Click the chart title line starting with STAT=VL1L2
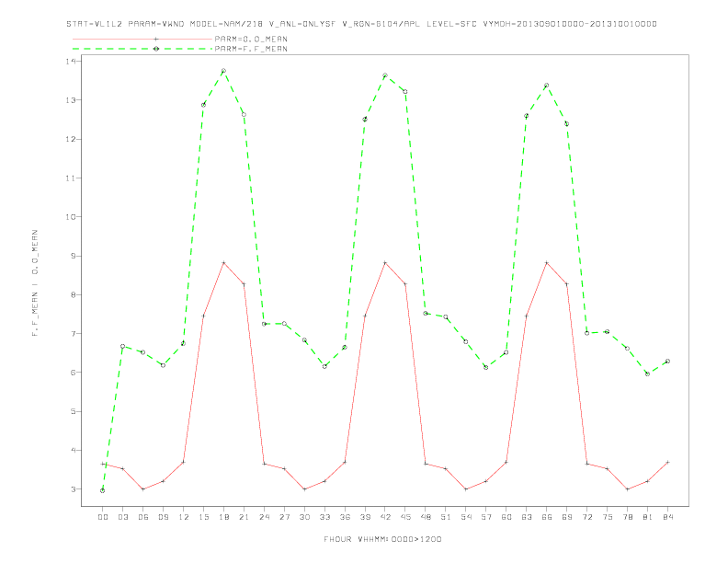The width and height of the screenshot is (728, 563). pos(361,24)
